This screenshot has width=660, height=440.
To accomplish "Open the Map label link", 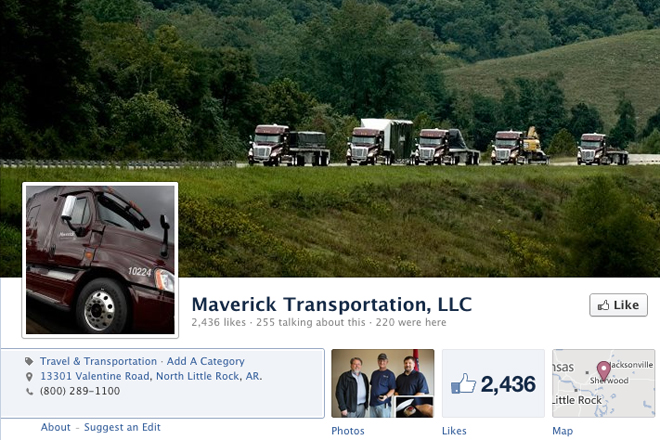I will coord(562,431).
